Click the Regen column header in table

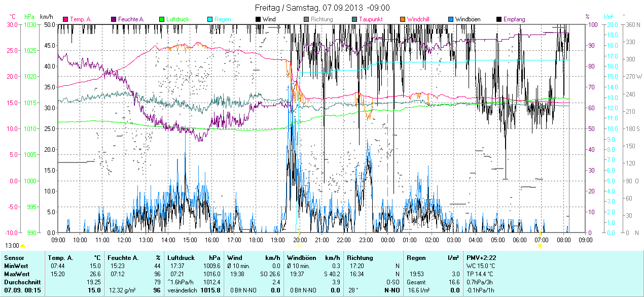416,258
